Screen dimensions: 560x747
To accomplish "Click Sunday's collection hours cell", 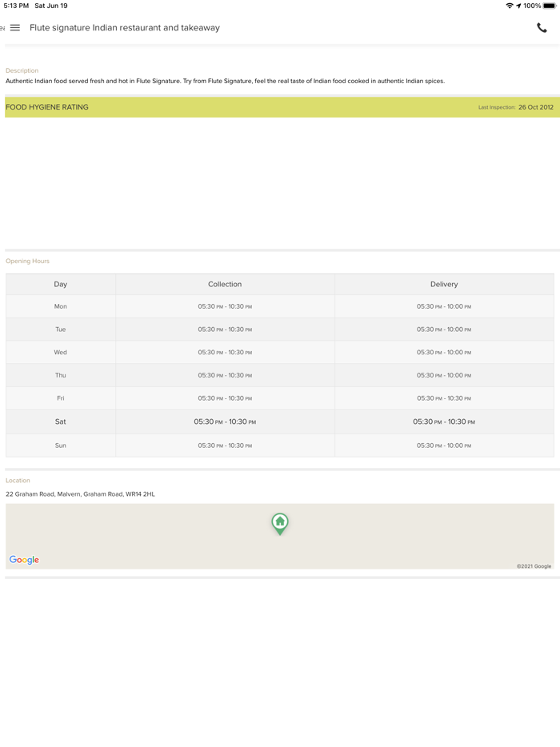I will pyautogui.click(x=225, y=445).
